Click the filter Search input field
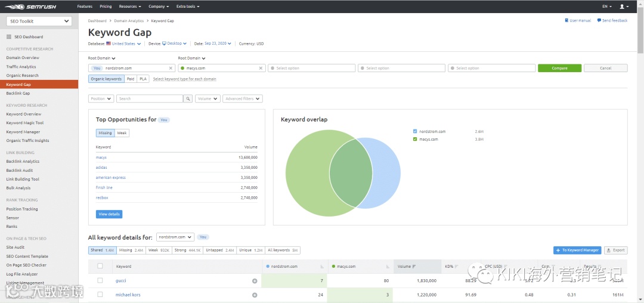The image size is (644, 303). point(150,98)
